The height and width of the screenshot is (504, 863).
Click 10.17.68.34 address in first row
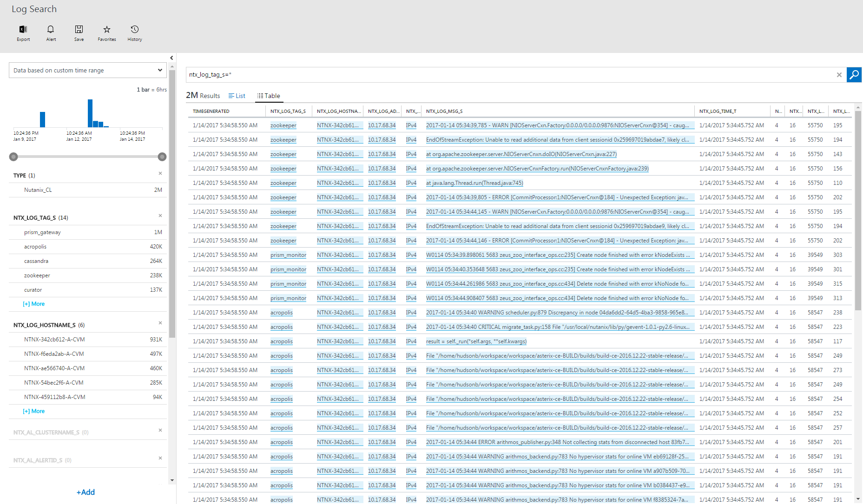[382, 125]
